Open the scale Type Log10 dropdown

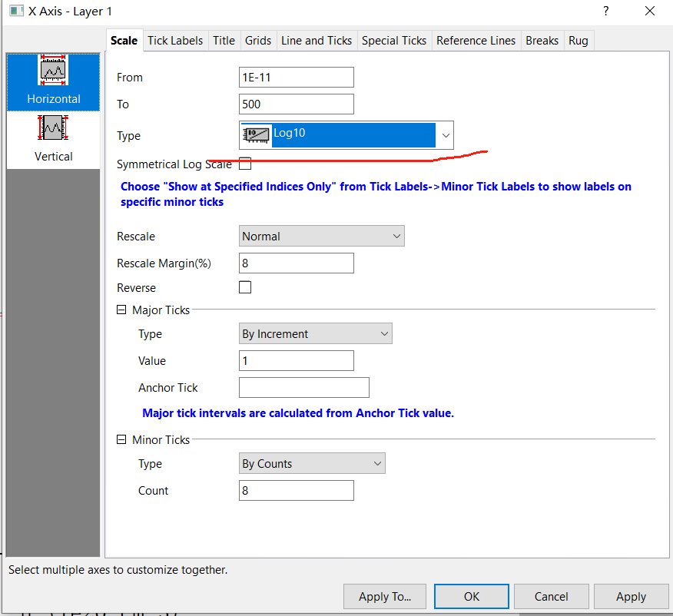coord(346,135)
